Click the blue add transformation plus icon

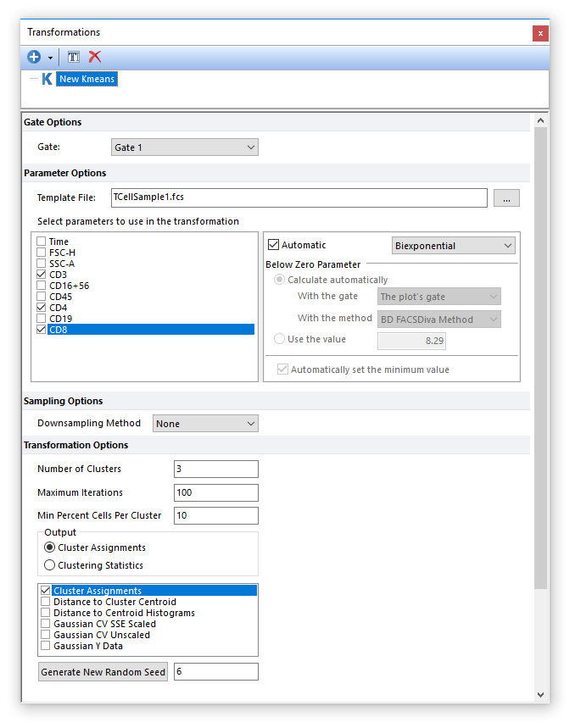(34, 57)
